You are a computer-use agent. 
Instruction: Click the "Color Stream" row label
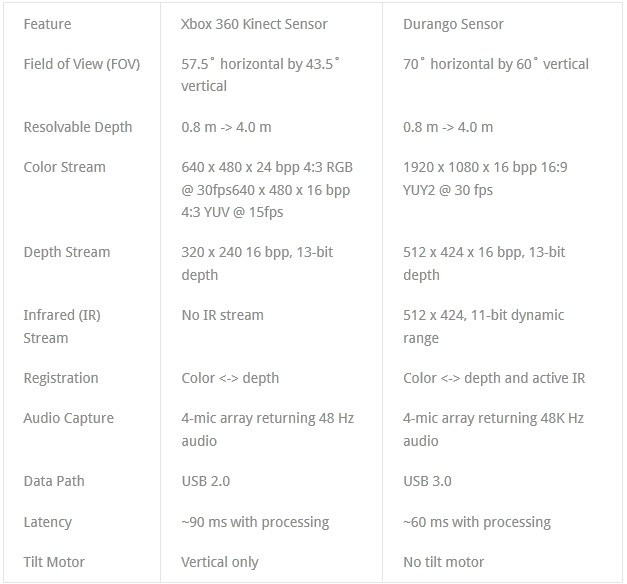click(x=64, y=167)
